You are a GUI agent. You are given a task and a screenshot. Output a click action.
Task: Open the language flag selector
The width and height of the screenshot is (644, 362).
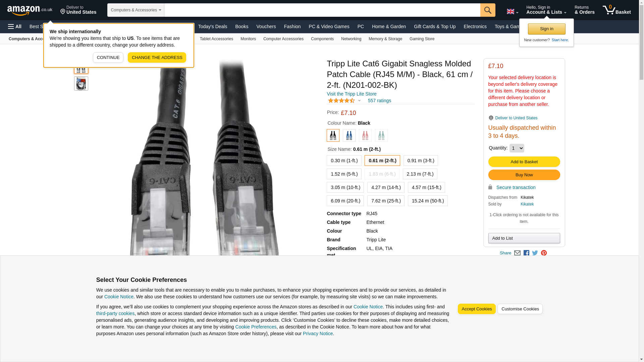point(512,11)
